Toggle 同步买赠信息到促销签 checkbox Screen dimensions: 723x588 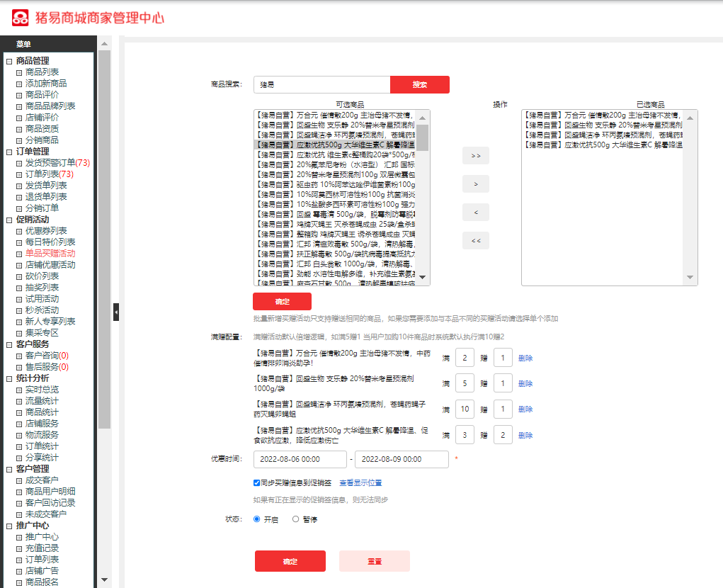click(x=256, y=483)
